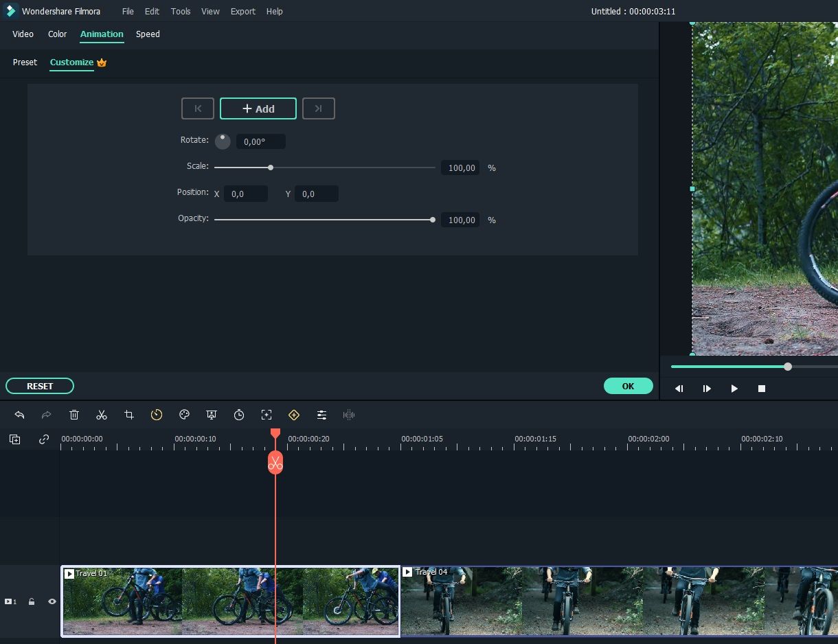Screen dimensions: 838x644
Task: Click the Undo arrow in timeline toolbar
Action: [x=19, y=415]
